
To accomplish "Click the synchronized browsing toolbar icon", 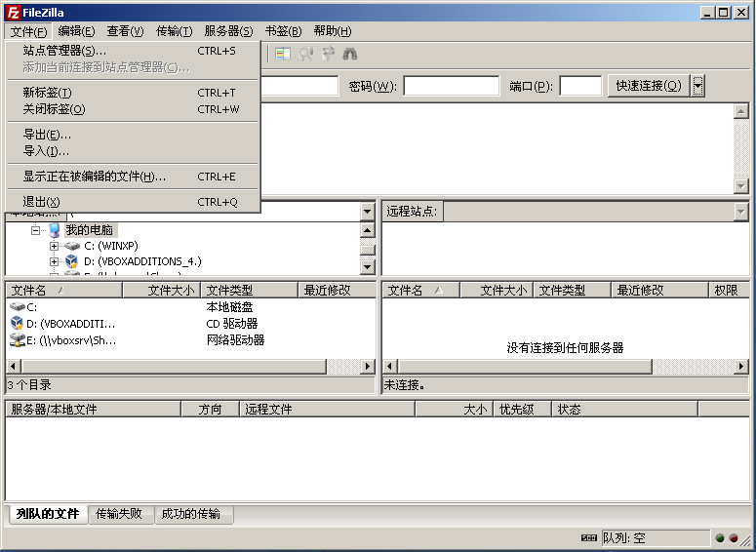I will 328,54.
